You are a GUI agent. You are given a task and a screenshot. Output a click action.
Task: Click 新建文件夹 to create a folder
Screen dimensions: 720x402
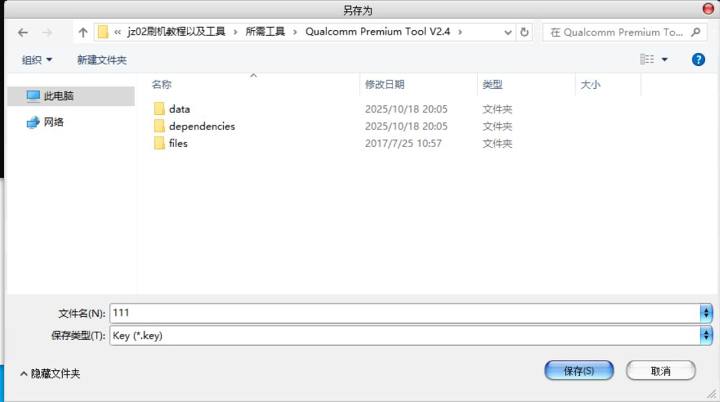coord(102,60)
